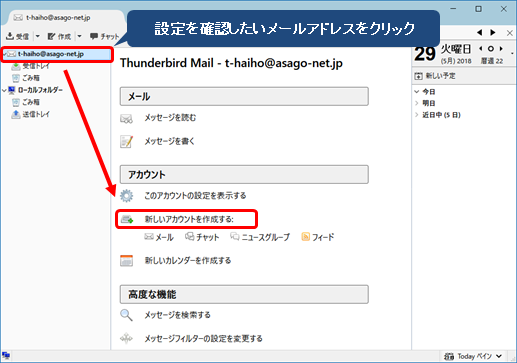Image resolution: width=517 pixels, height=363 pixels.
Task: Click the 受信 (Get Messages) download icon
Action: (10, 36)
